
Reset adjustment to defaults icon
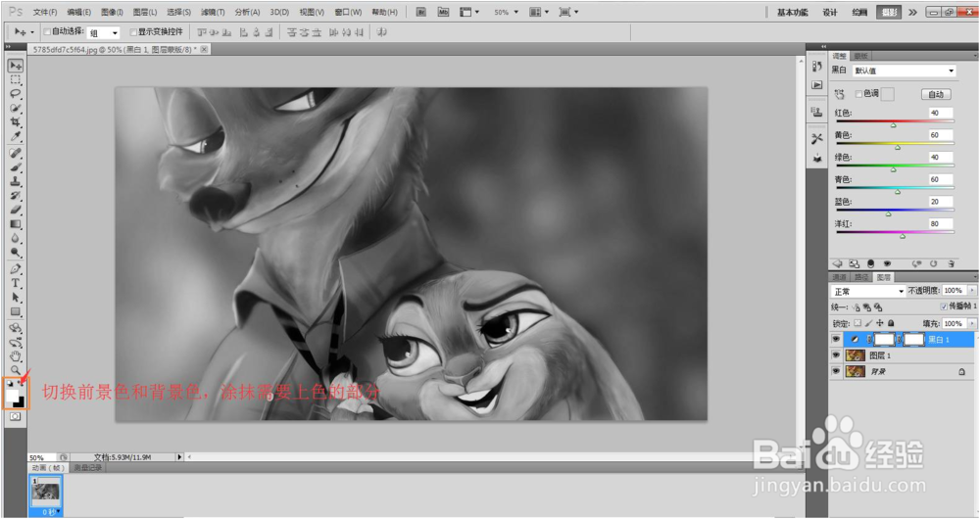[x=933, y=263]
